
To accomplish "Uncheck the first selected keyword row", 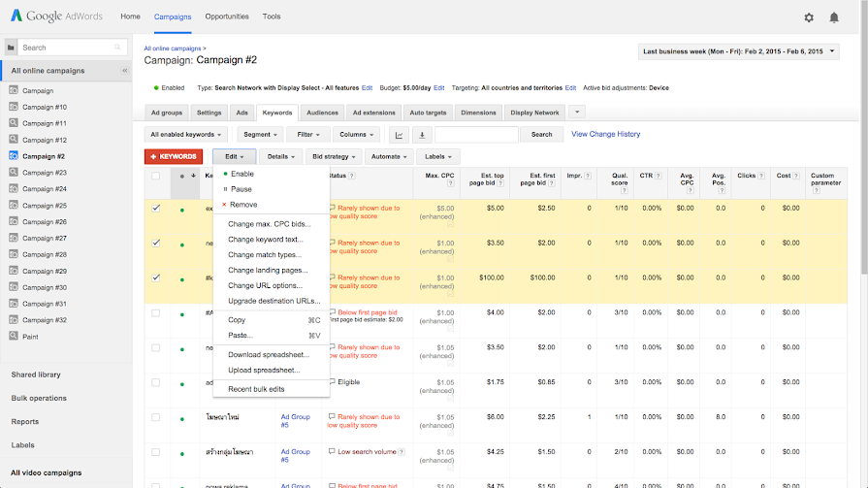I will [x=156, y=208].
